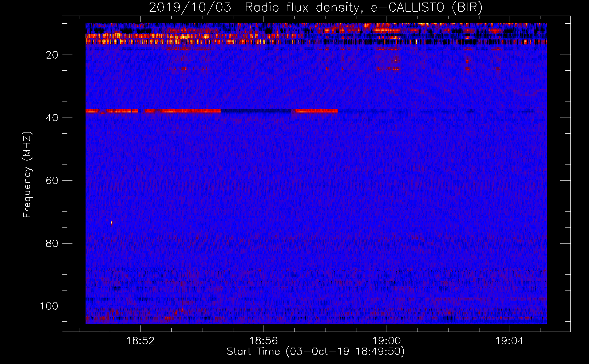Click the 100 frequency tick label
The height and width of the screenshot is (364, 589).
point(49,306)
